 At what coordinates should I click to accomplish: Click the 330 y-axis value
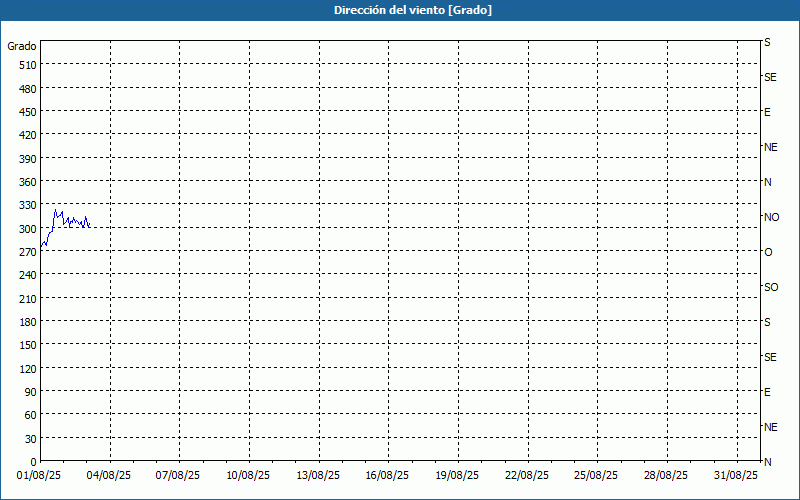click(x=28, y=205)
